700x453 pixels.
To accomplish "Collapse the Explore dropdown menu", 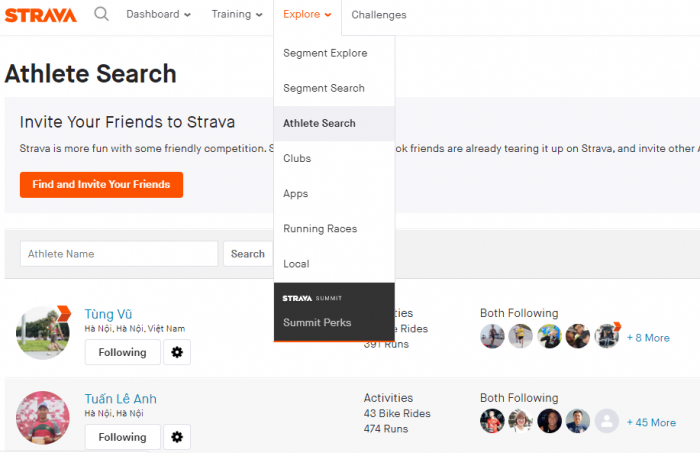I will (307, 14).
